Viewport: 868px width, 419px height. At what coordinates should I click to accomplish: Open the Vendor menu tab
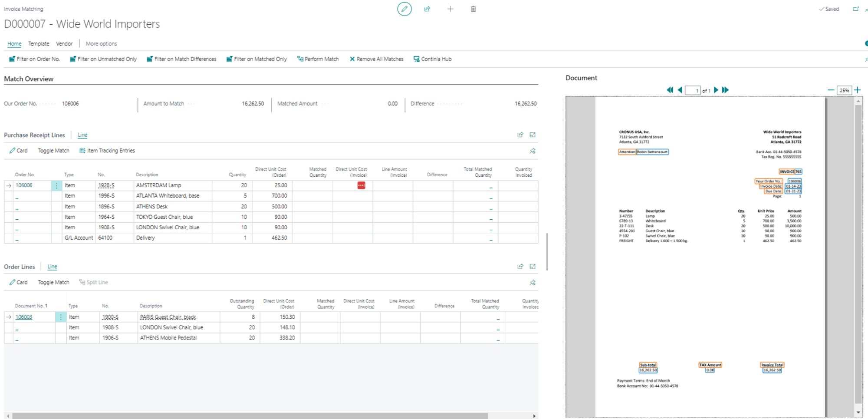click(x=64, y=43)
